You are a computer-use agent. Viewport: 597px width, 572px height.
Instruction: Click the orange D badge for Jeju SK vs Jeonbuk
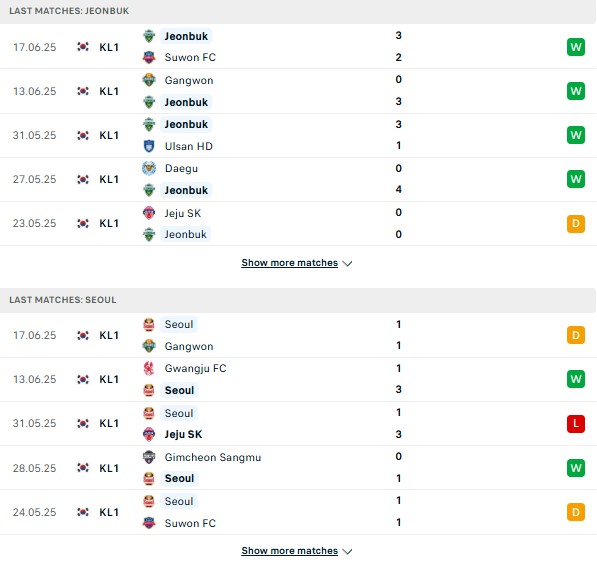576,224
